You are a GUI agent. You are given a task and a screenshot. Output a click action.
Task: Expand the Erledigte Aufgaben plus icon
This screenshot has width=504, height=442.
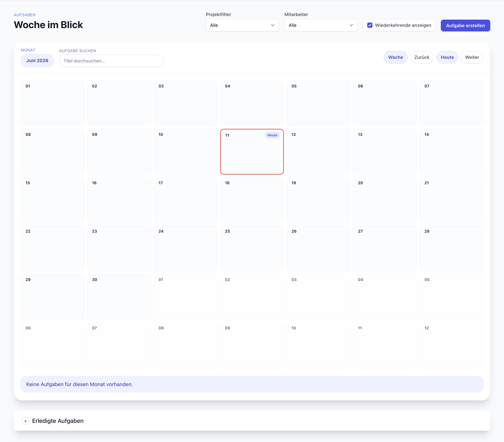(x=25, y=421)
